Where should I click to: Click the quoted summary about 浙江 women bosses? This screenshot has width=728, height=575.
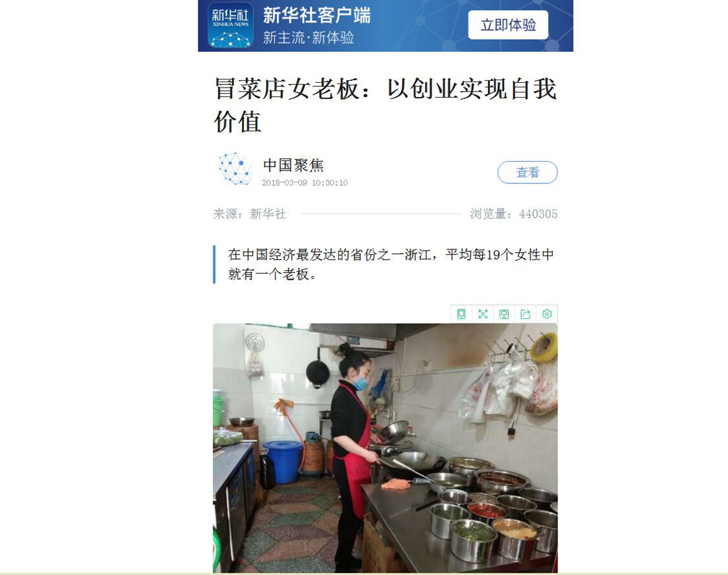(x=390, y=264)
